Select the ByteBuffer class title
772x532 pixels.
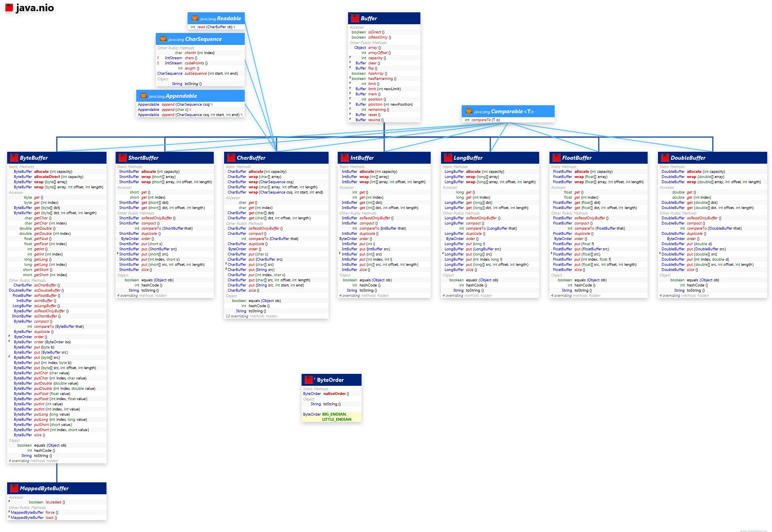pos(34,158)
